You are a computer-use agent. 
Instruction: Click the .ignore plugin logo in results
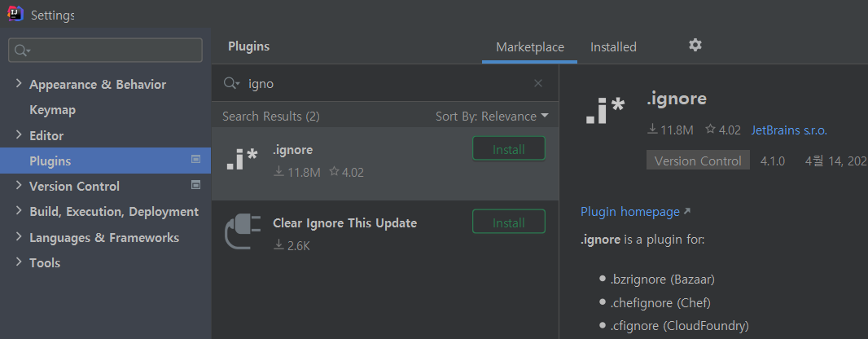point(242,160)
